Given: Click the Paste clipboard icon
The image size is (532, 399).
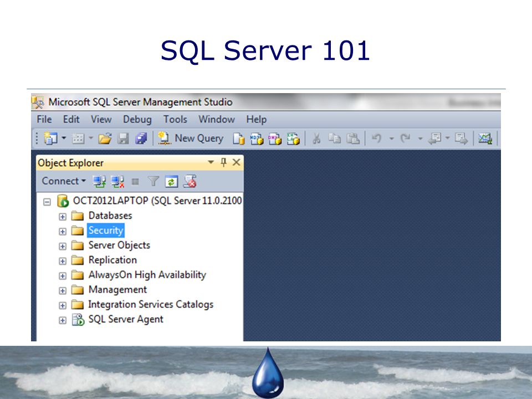Looking at the screenshot, I should (x=353, y=139).
